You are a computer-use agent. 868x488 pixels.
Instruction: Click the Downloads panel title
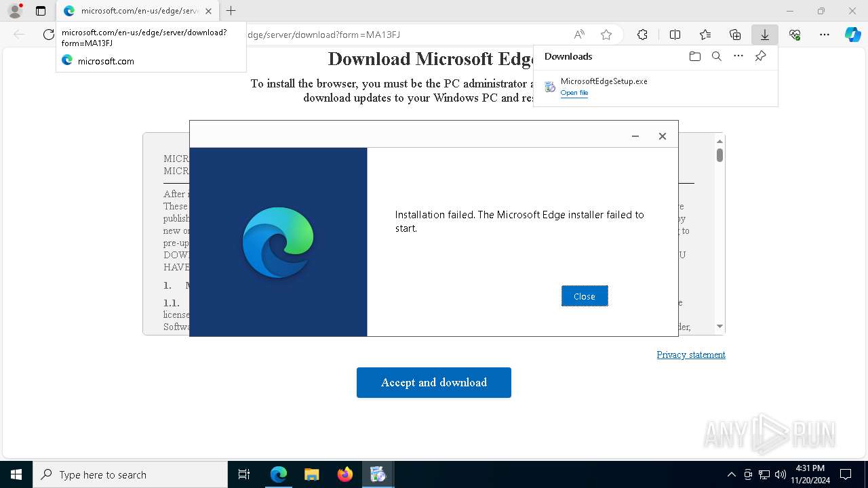point(568,57)
